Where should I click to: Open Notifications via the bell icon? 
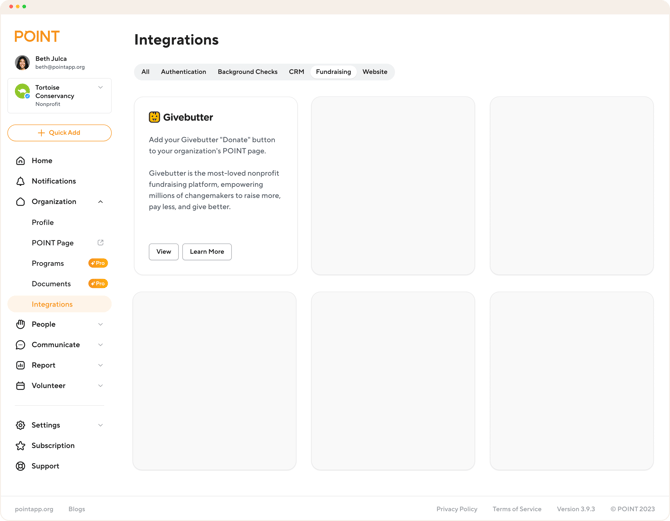click(x=20, y=181)
